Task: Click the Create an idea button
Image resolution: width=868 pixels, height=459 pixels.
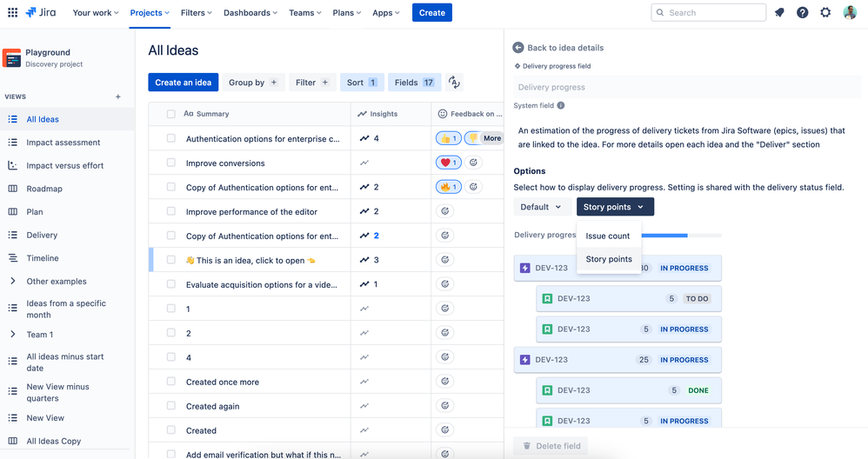Action: tap(183, 83)
